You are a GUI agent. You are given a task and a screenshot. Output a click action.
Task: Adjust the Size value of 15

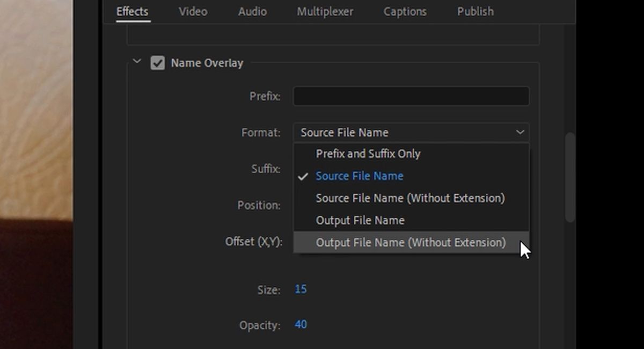click(x=301, y=289)
